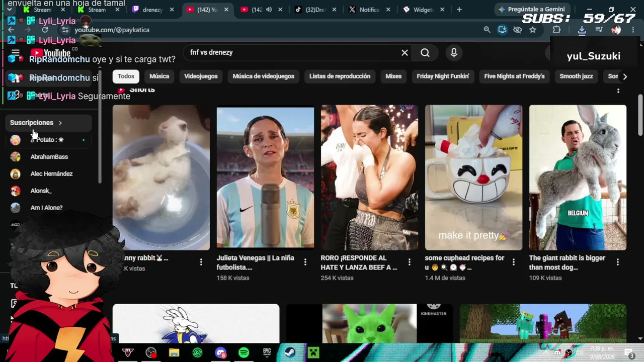Play the bathing rabbit short thumbnail
This screenshot has width=644, height=362.
pos(161,177)
